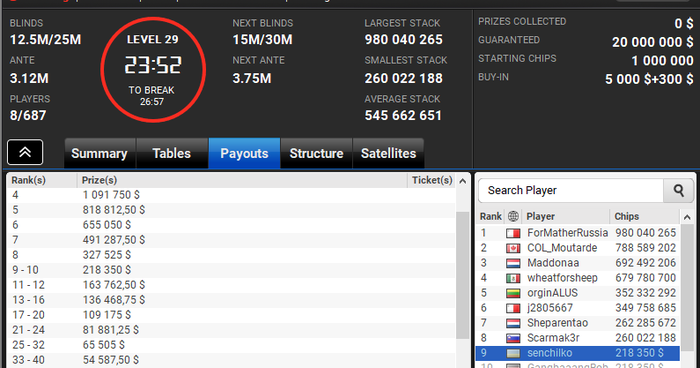Click the smallest stack value 260 022 188
Viewport: 700px width, 368px height.
point(404,79)
